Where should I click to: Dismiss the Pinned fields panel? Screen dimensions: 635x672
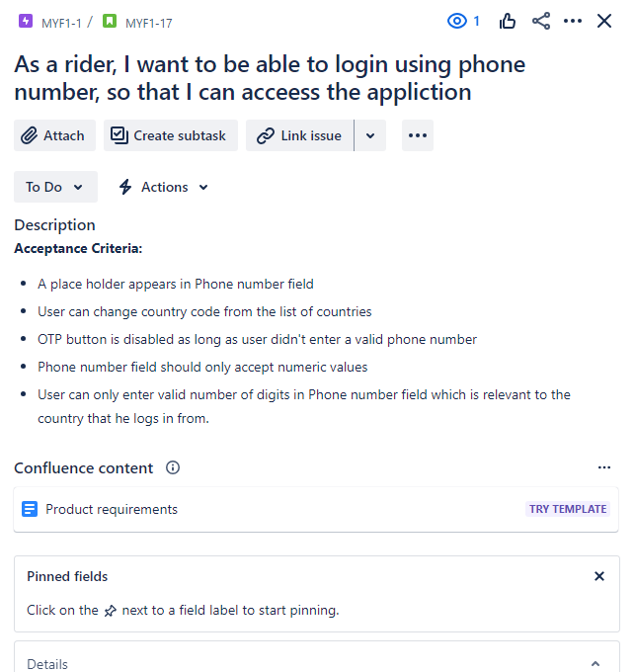pyautogui.click(x=599, y=576)
